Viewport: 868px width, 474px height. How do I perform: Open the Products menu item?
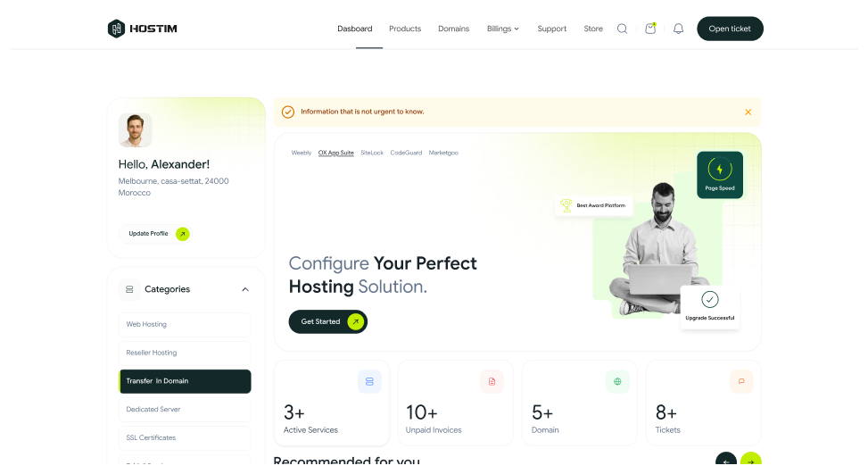coord(405,29)
